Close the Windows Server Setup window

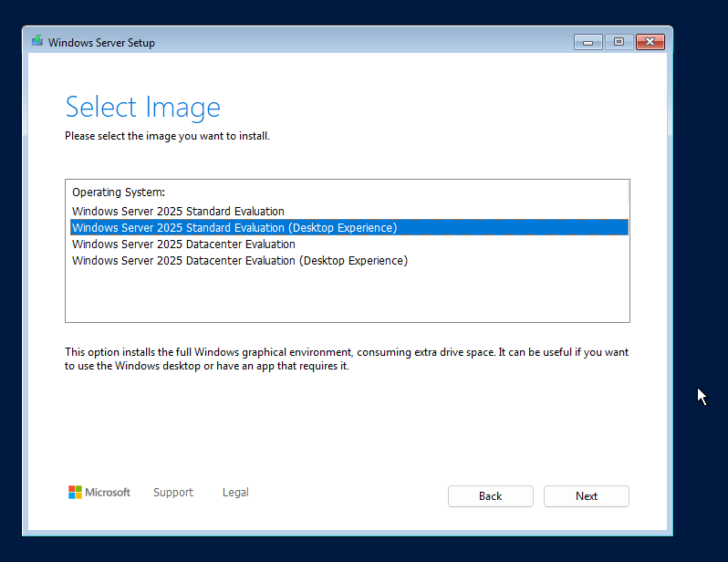(650, 42)
